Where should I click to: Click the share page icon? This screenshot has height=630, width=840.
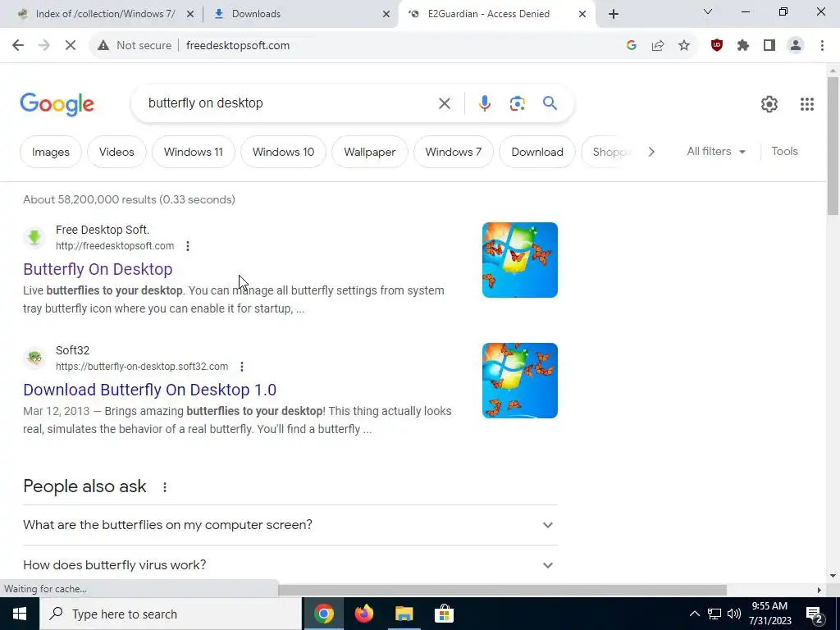(x=658, y=46)
